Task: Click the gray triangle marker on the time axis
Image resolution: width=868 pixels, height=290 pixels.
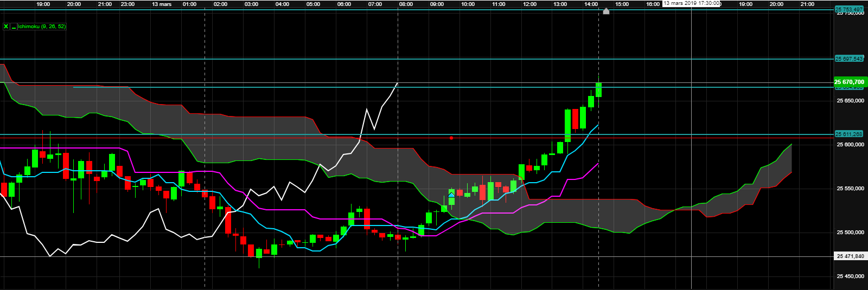Action: point(606,11)
